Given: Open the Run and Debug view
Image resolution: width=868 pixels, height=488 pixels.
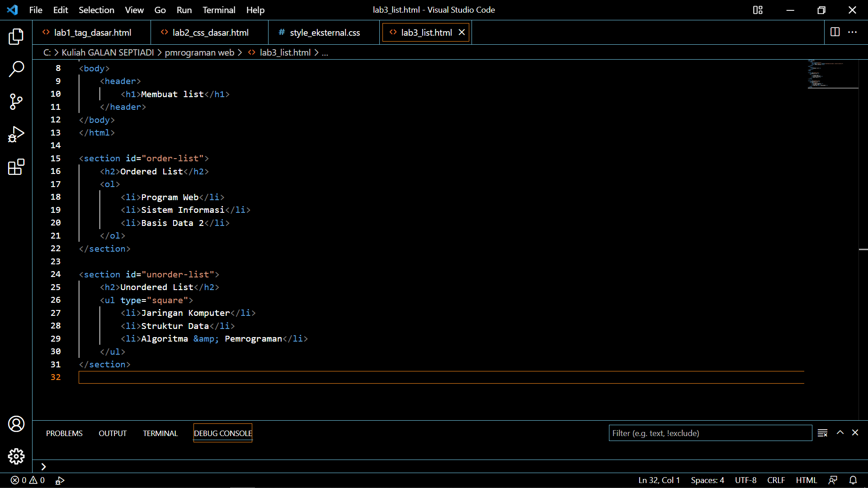Looking at the screenshot, I should tap(16, 134).
